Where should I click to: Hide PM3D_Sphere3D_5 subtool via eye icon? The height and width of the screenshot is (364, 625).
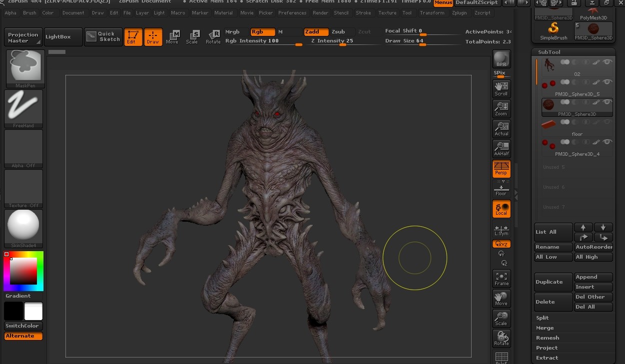(x=607, y=82)
